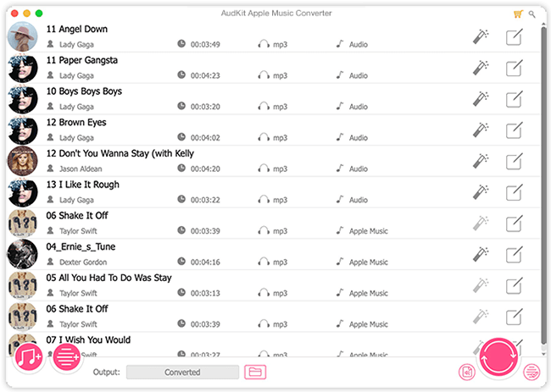Click the duration 00:03:13 of All You Had To Do
This screenshot has height=392, width=551.
pos(205,294)
